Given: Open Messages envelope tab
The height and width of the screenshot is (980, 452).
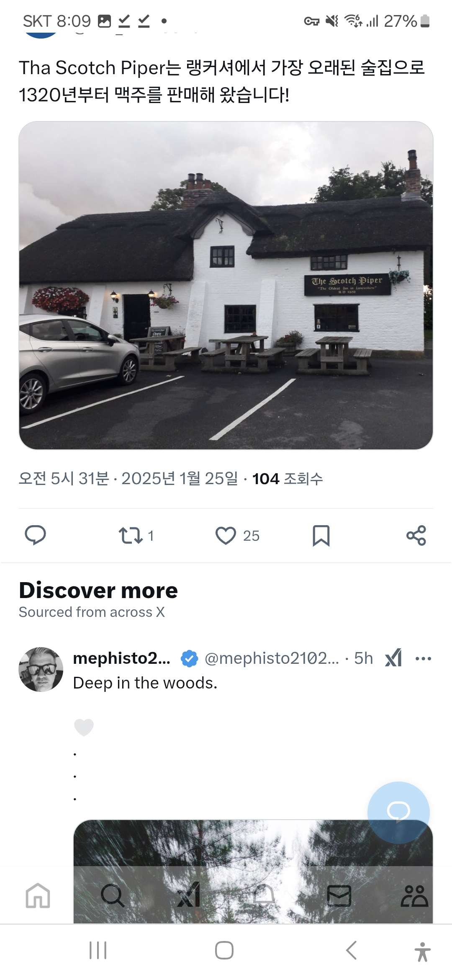Looking at the screenshot, I should point(339,895).
